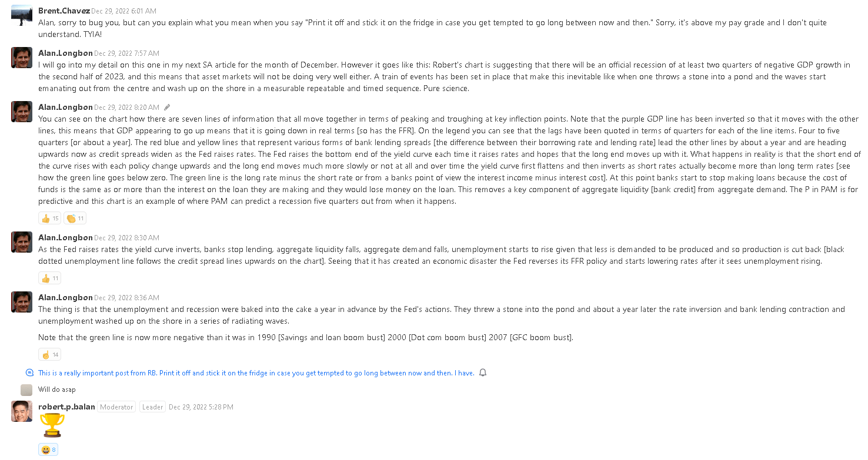Open the quoted "really important post from RB" link
This screenshot has width=868, height=460.
click(256, 373)
